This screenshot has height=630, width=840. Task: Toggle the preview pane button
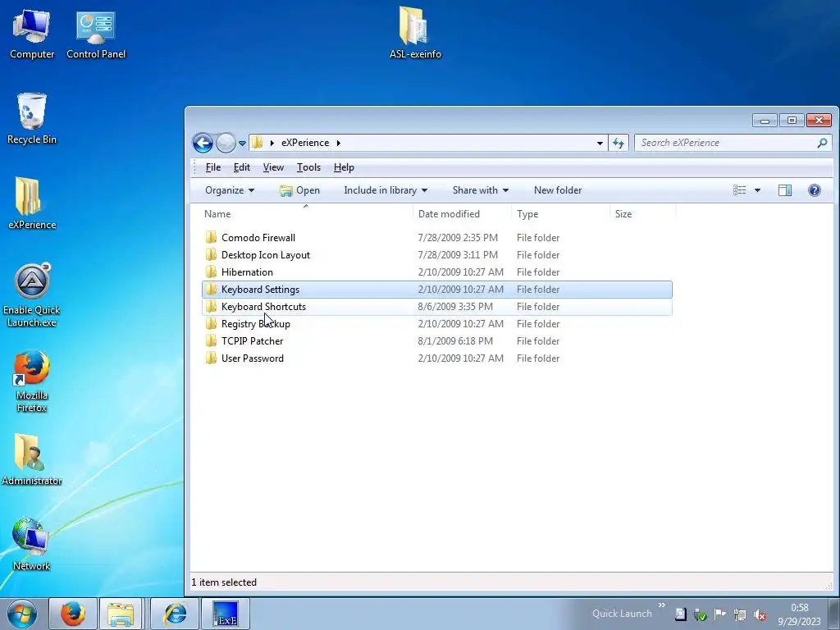pos(785,190)
